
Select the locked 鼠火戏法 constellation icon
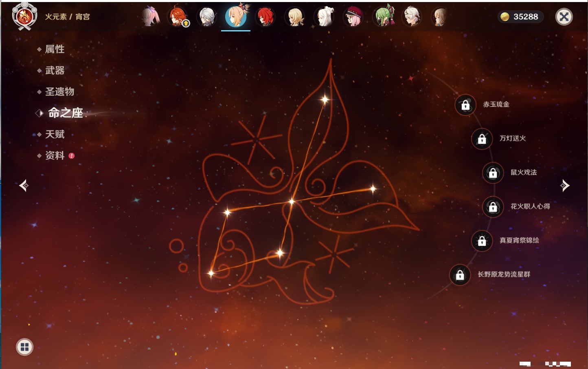[493, 173]
